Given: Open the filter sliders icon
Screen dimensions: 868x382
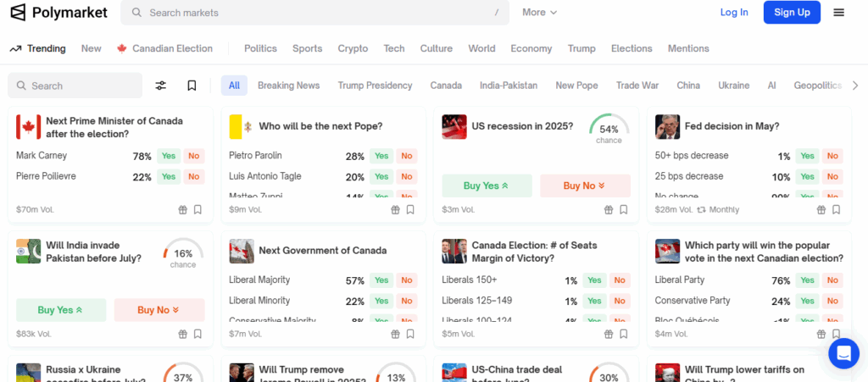Looking at the screenshot, I should point(160,86).
